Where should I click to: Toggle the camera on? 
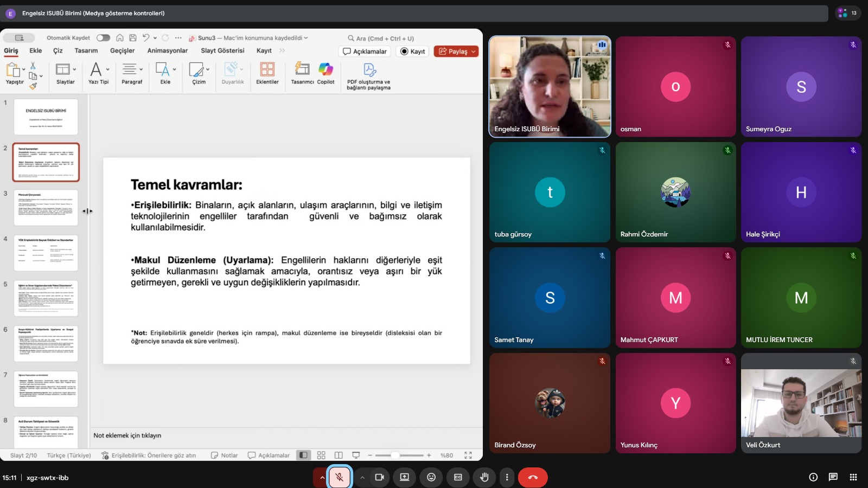[379, 477]
